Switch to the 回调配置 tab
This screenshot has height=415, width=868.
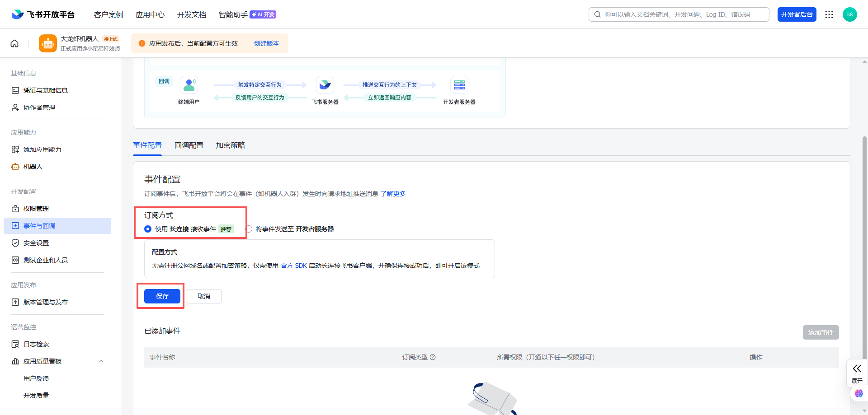189,145
